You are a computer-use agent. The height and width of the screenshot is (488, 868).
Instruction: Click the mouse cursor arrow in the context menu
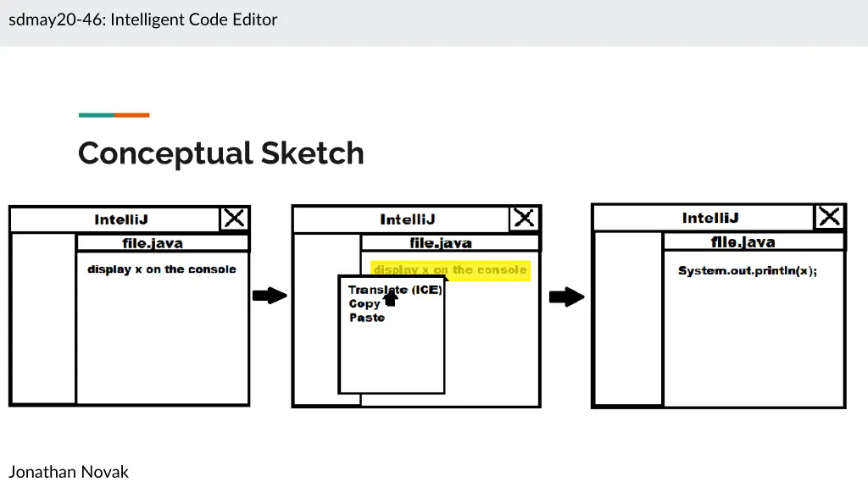390,297
